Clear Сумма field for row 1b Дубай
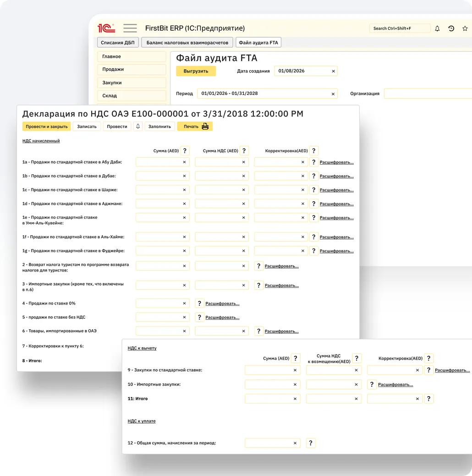The height and width of the screenshot is (476, 472). click(x=185, y=176)
